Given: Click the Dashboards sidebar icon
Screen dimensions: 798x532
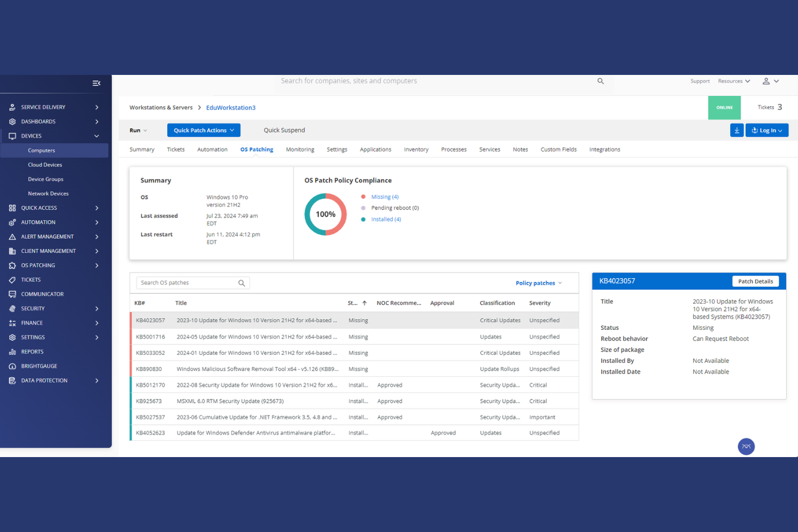Looking at the screenshot, I should (x=12, y=122).
